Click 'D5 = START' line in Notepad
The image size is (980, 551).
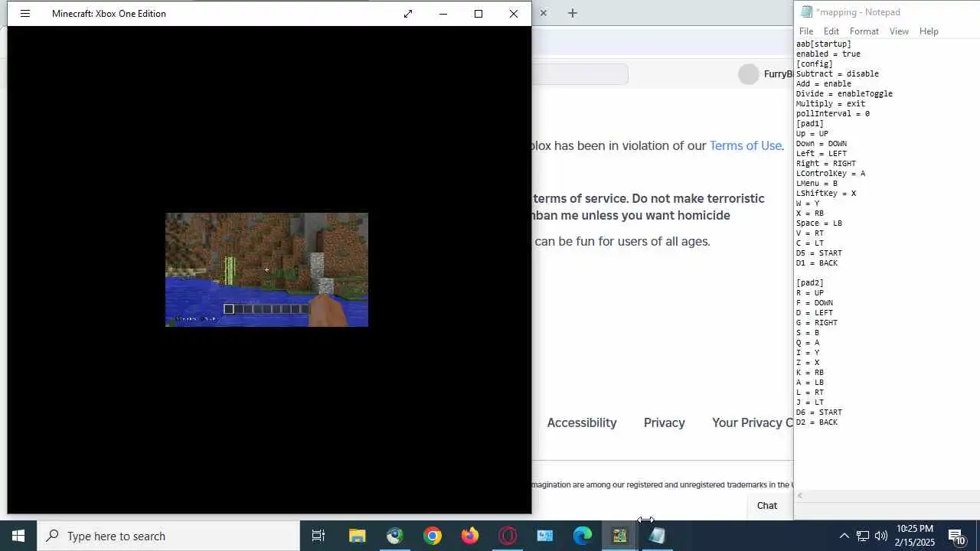[819, 253]
